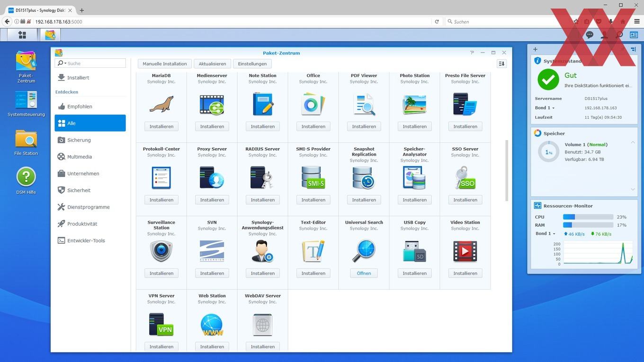This screenshot has height=362, width=644.
Task: Open the USB Copy package icon
Action: (414, 251)
